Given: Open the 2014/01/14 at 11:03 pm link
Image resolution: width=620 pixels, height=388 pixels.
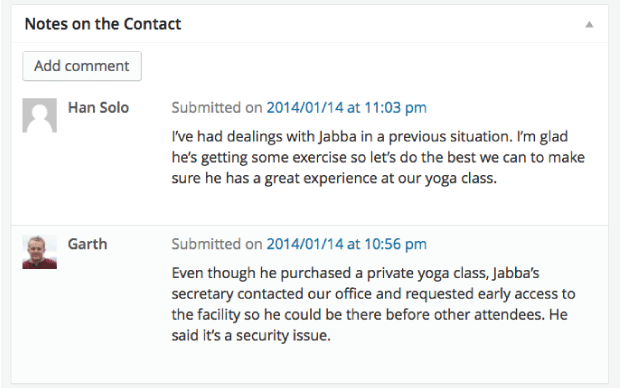Looking at the screenshot, I should click(346, 108).
